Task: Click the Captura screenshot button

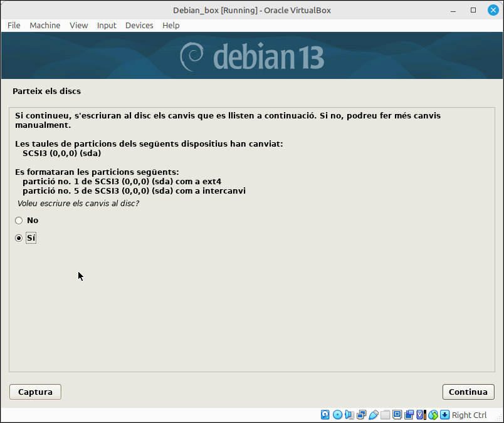Action: click(x=35, y=392)
